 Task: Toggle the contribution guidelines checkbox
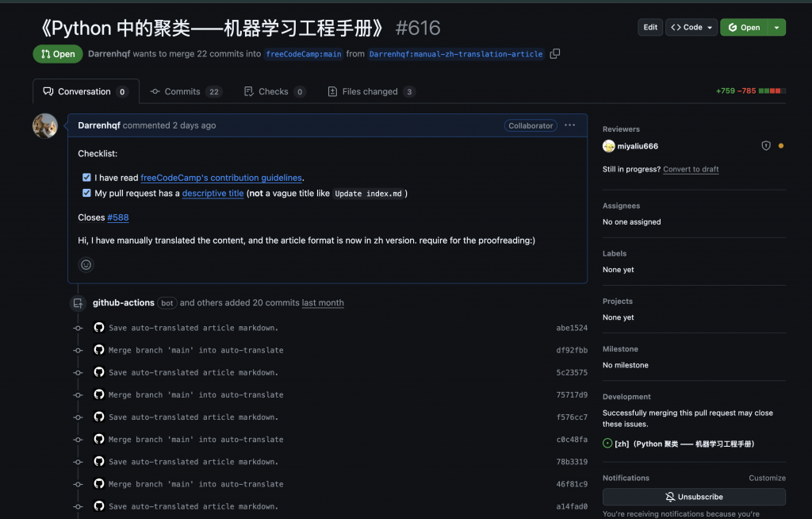point(86,177)
